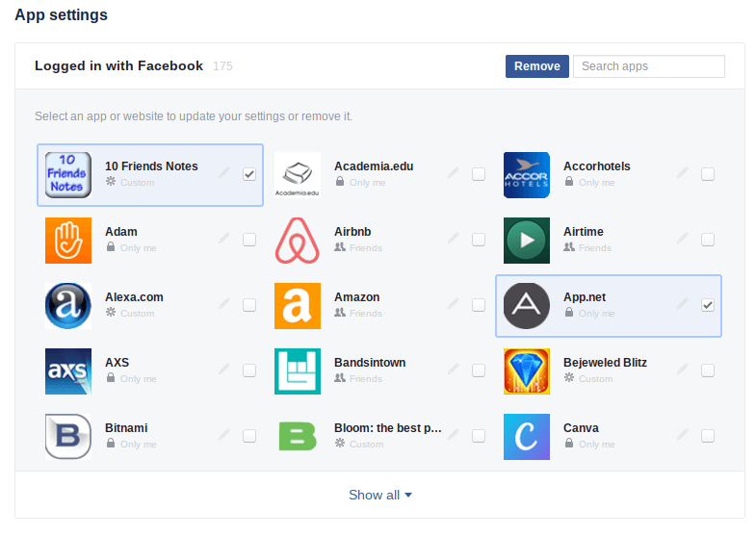Click the Amazon app logo
Screen dimensions: 756x536
[x=298, y=306]
